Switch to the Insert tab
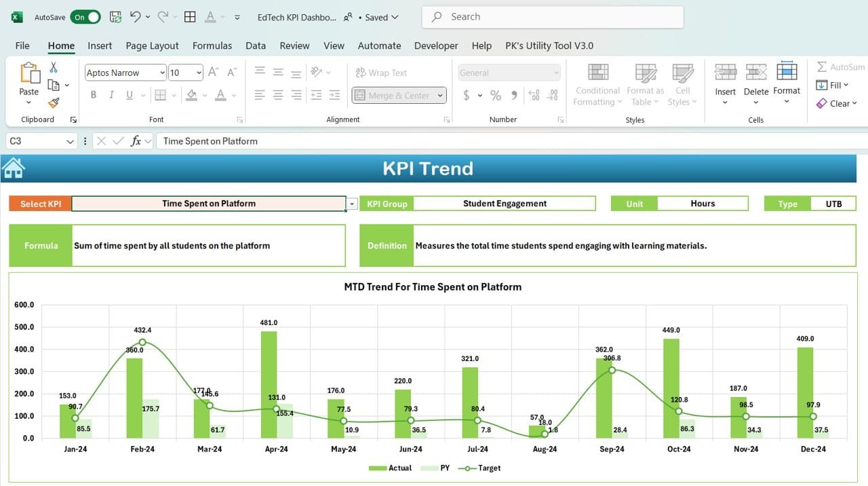This screenshot has height=486, width=868. click(x=100, y=45)
